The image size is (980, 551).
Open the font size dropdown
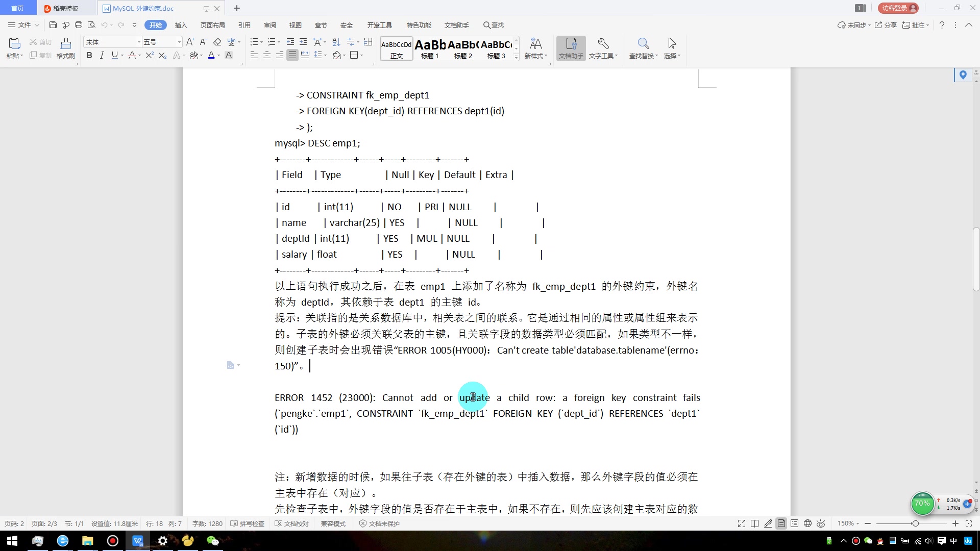179,42
